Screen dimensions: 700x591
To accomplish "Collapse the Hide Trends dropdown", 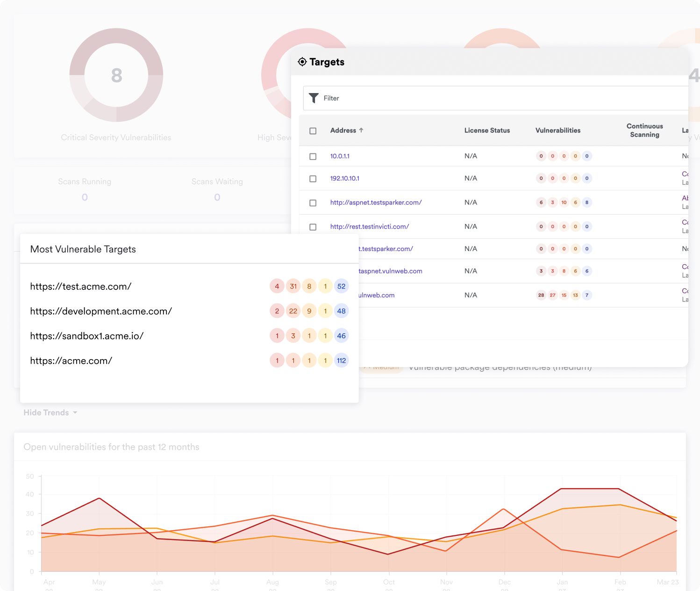I will pos(50,412).
